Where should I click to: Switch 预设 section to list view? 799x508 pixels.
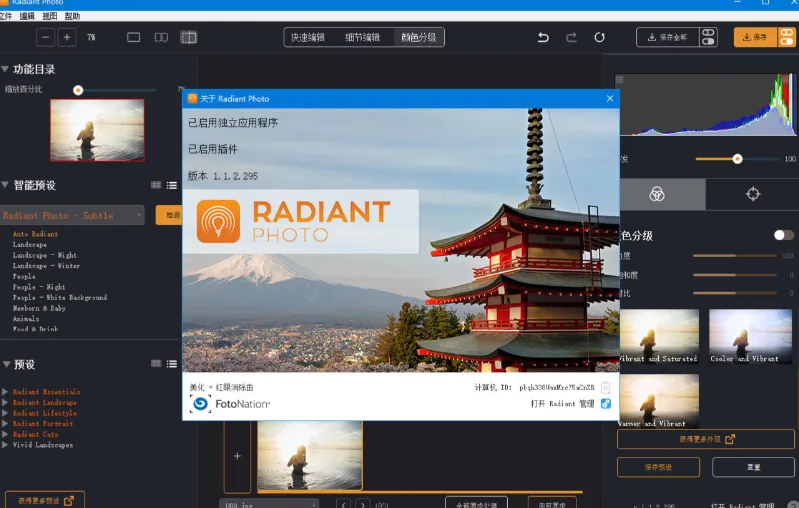172,364
